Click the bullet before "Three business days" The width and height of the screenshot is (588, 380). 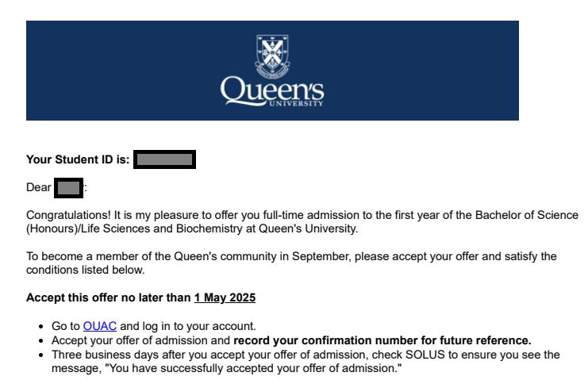tap(41, 355)
